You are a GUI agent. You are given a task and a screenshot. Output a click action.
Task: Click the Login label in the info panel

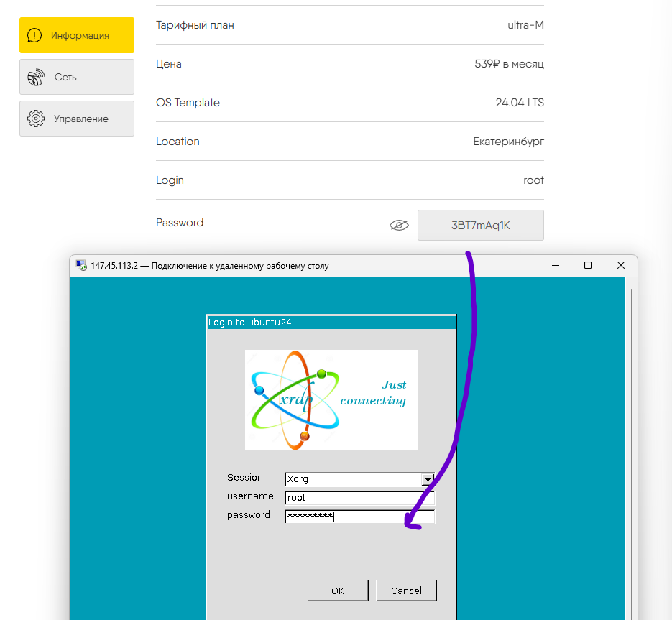[x=170, y=180]
